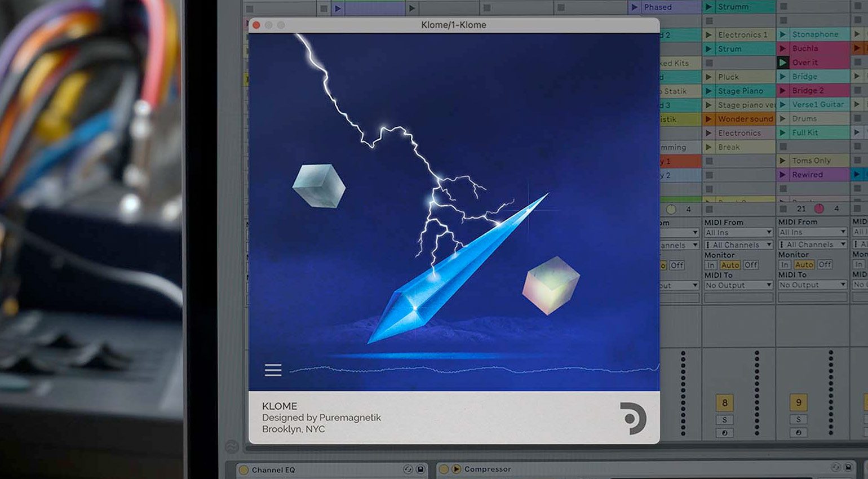Select the Compressor device title

click(x=488, y=469)
